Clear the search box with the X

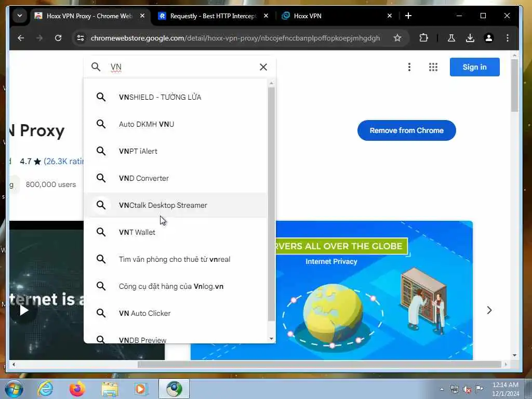[263, 67]
